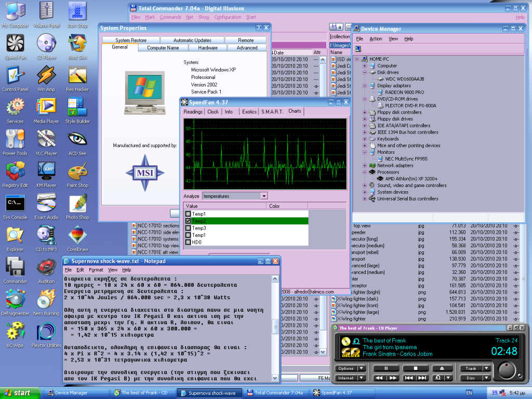Click the Notepad vertical scrollbar thumb

[x=275, y=327]
